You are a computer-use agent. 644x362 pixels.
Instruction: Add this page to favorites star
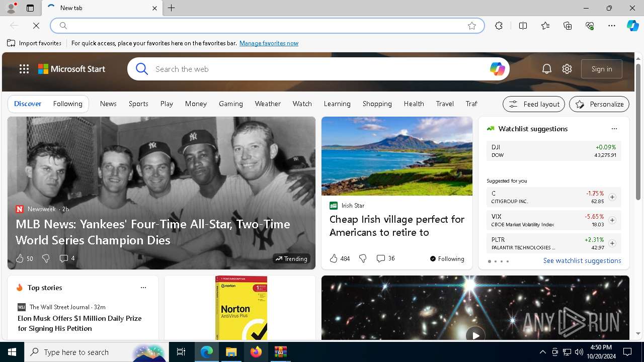click(x=472, y=26)
